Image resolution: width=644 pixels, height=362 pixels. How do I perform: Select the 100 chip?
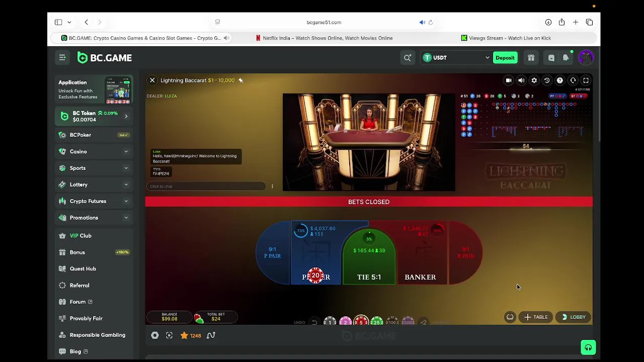coord(392,322)
